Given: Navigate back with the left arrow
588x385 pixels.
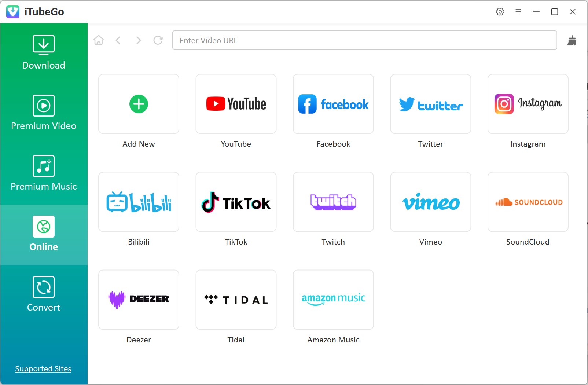Looking at the screenshot, I should click(118, 40).
